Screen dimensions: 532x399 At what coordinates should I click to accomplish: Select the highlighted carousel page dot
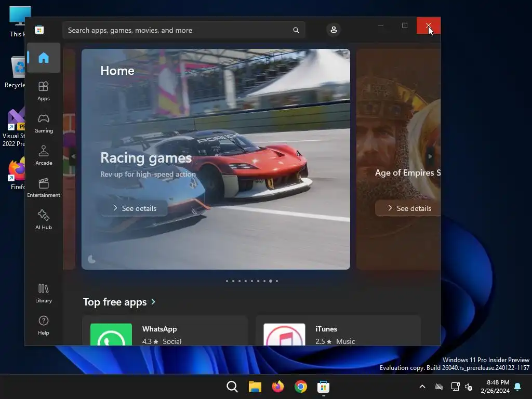point(270,281)
